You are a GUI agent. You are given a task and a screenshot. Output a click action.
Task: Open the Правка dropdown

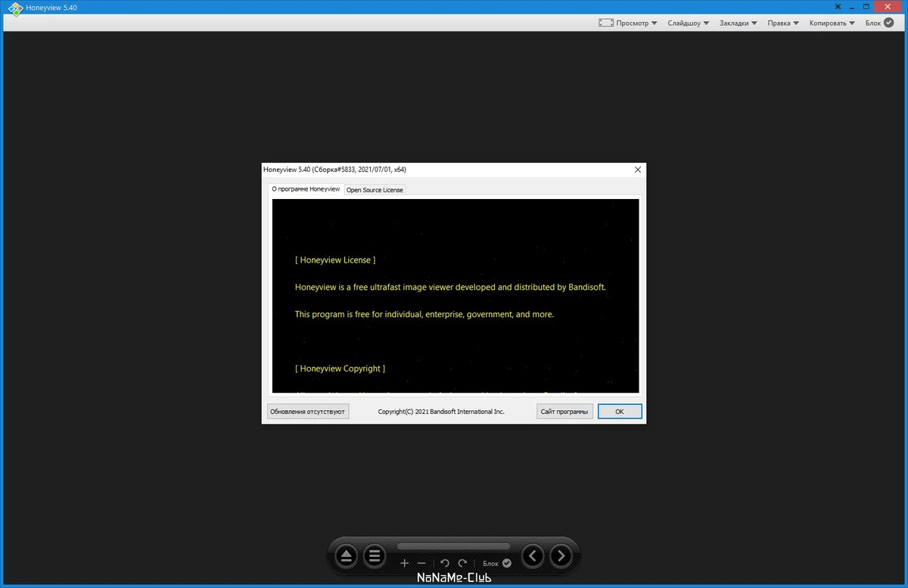coord(784,23)
